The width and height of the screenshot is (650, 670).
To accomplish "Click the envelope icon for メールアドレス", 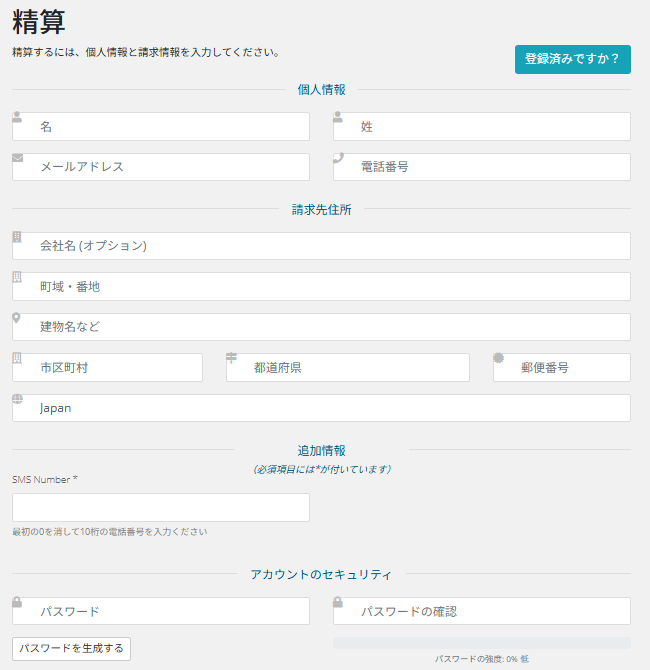I will (18, 158).
